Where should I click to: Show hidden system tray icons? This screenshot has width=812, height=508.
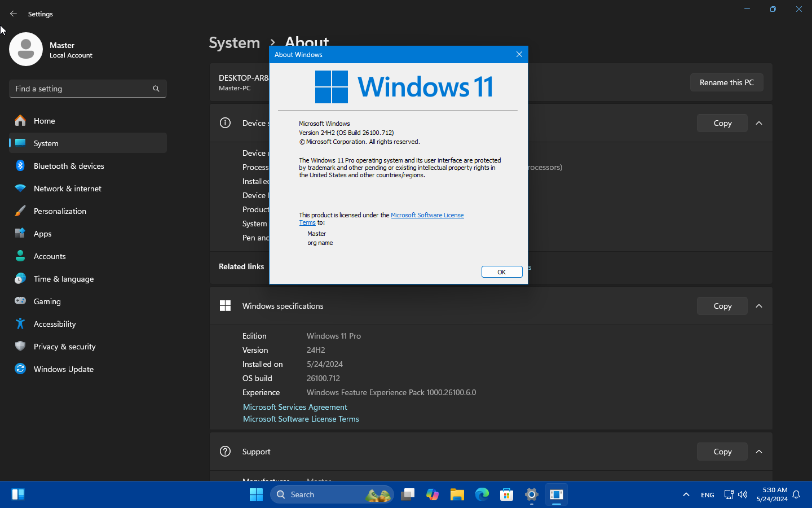[686, 494]
